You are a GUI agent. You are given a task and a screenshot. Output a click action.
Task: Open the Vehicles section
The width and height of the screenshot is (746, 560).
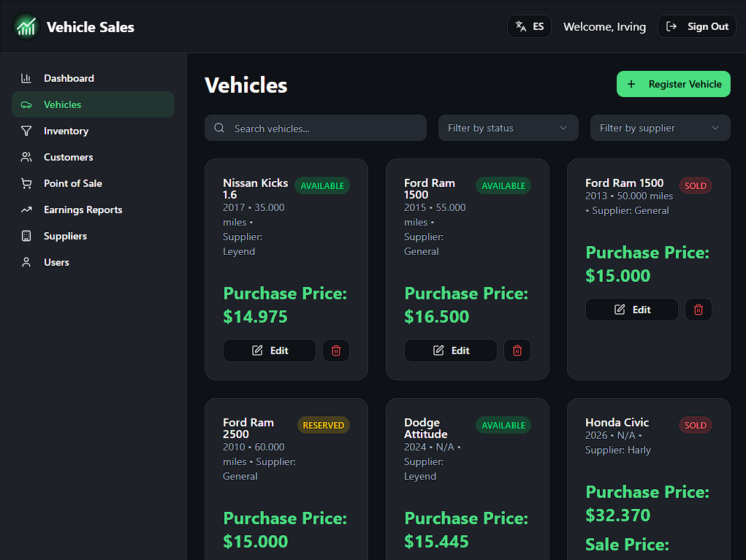pyautogui.click(x=93, y=104)
